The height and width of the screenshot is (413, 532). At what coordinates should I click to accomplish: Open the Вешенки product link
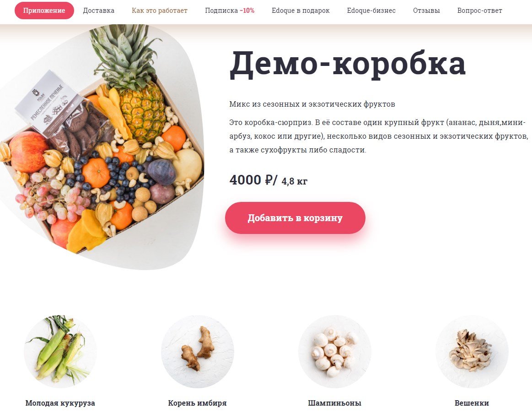[x=472, y=403]
